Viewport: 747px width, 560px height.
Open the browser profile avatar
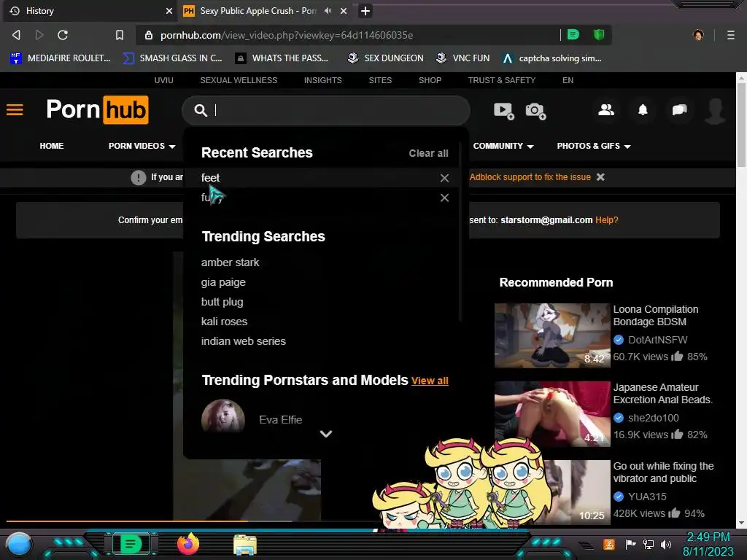(x=698, y=35)
